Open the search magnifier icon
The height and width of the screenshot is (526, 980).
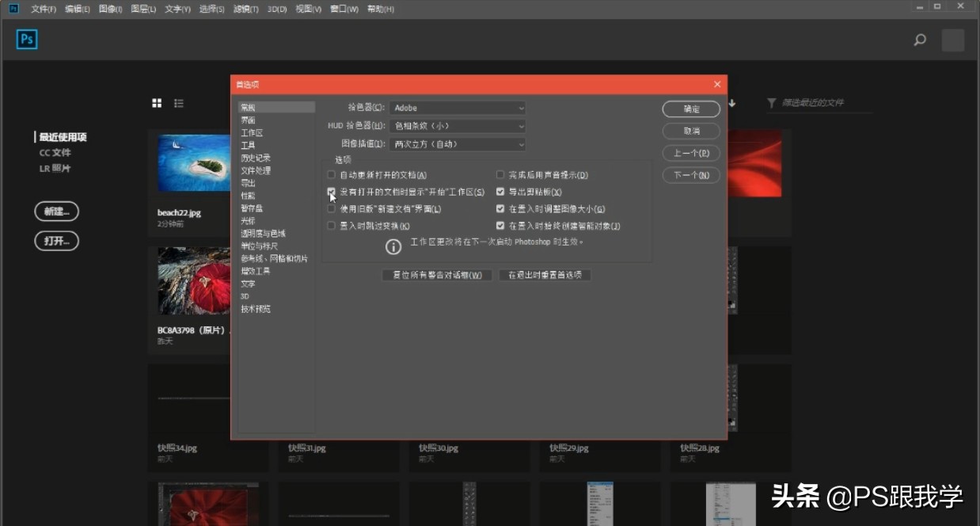(x=919, y=39)
